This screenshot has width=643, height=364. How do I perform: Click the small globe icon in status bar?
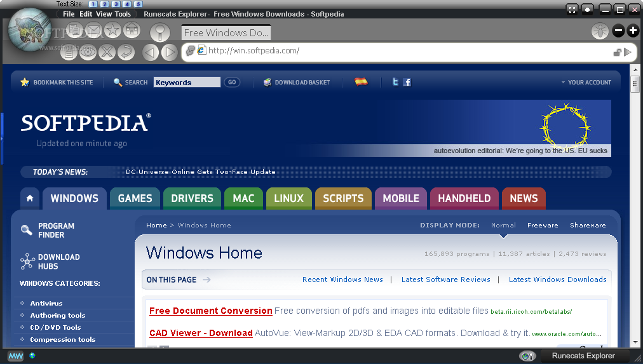tap(32, 355)
